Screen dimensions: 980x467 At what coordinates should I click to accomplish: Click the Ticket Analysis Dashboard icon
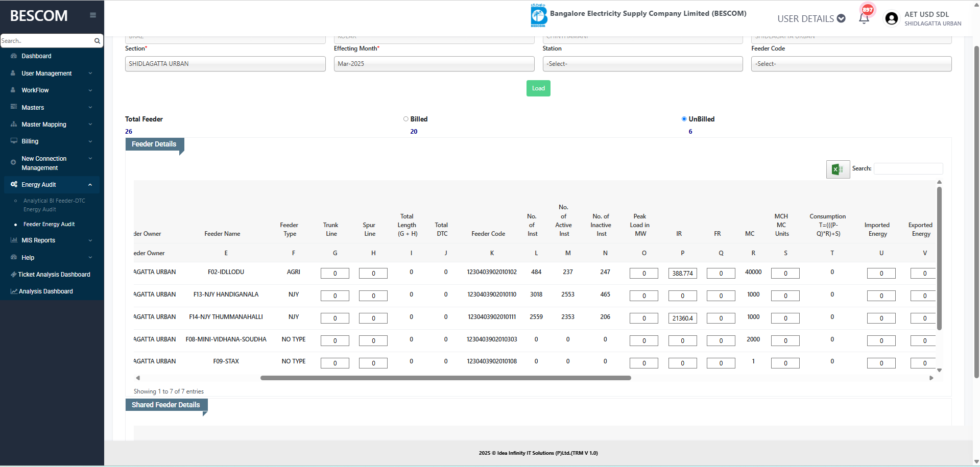click(x=14, y=275)
